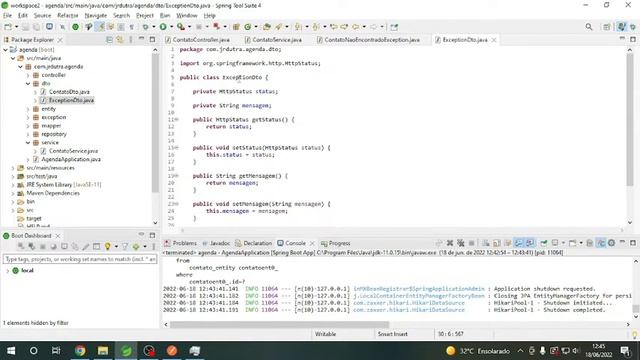Collapse the dto package
Image resolution: width=640 pixels, height=360 pixels.
28,84
